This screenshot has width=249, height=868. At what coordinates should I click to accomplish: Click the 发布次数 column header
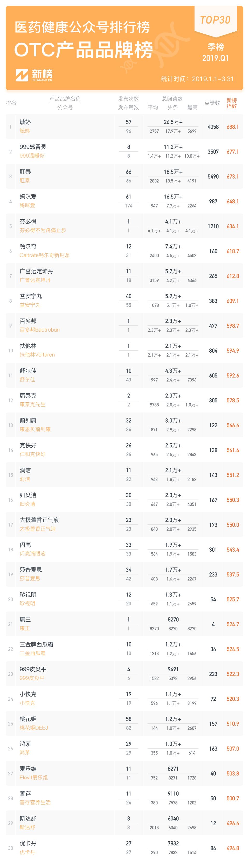pyautogui.click(x=129, y=99)
